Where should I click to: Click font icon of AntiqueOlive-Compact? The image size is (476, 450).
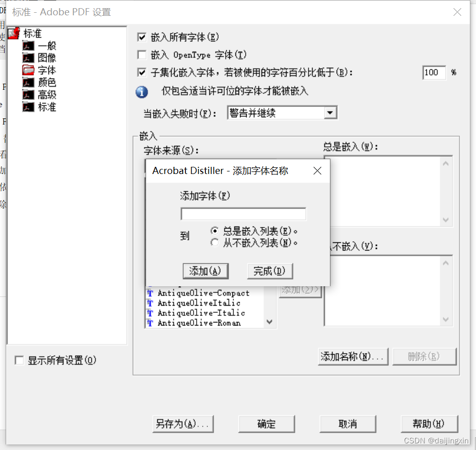tap(150, 293)
